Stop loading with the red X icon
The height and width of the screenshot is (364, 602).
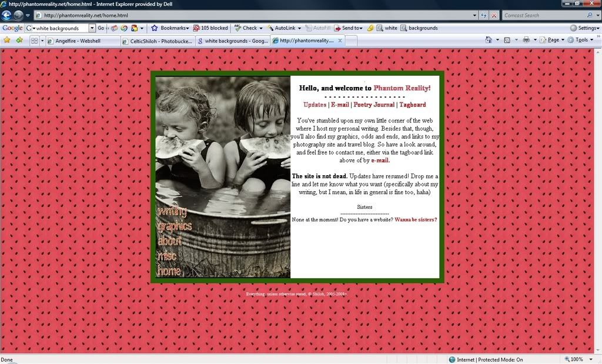pyautogui.click(x=494, y=15)
